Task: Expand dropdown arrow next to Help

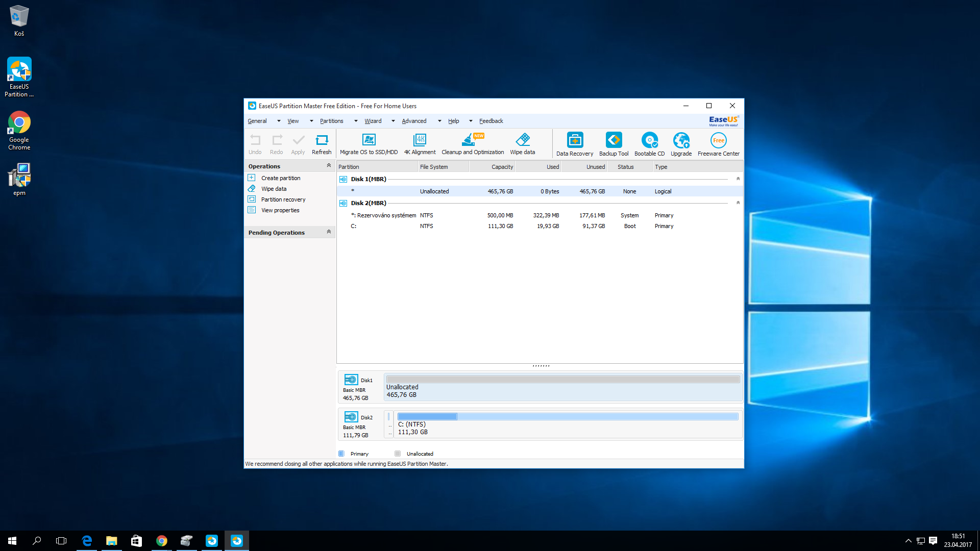Action: pos(471,121)
